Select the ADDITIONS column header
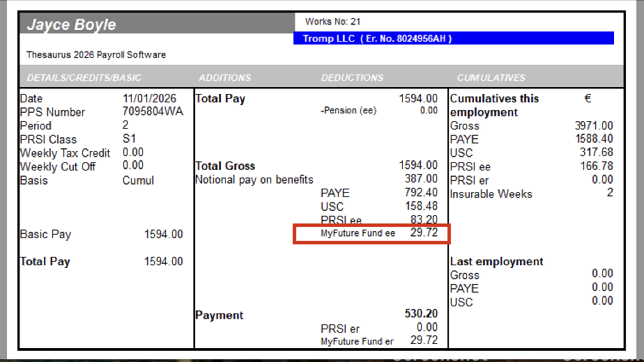This screenshot has height=362, width=644. coord(224,77)
